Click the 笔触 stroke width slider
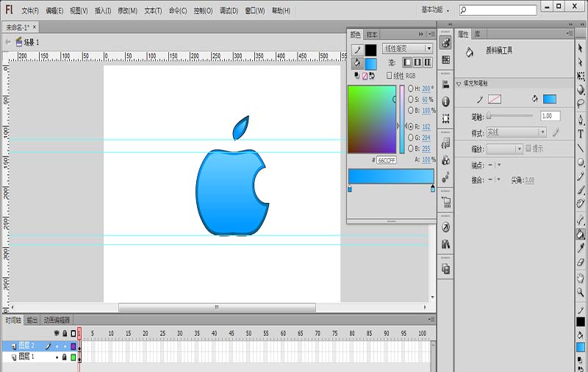Image resolution: width=588 pixels, height=372 pixels. [510, 116]
